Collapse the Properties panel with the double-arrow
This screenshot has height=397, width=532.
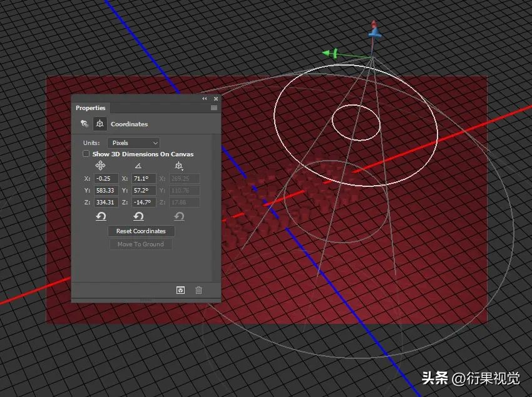(204, 99)
